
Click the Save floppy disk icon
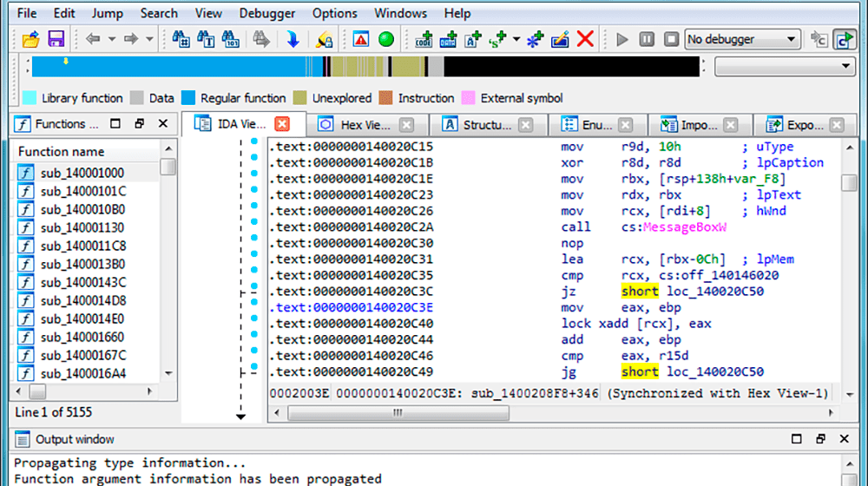[x=56, y=39]
